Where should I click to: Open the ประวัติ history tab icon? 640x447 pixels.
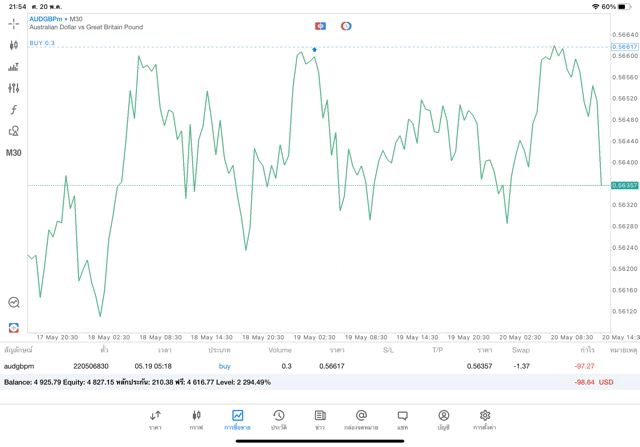[278, 418]
